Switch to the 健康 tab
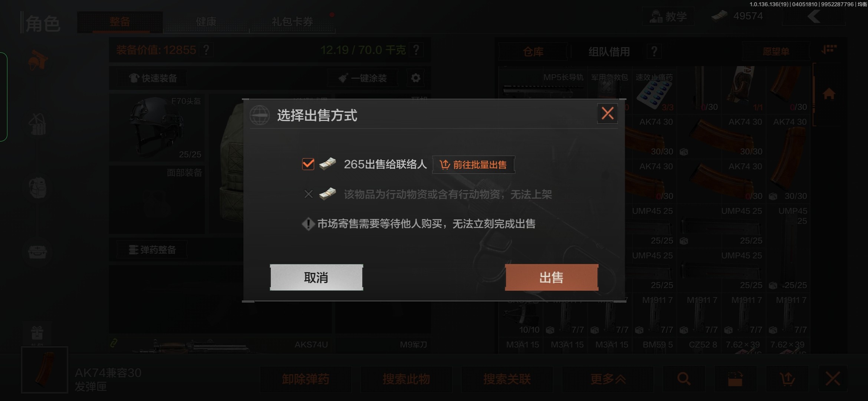 tap(206, 22)
